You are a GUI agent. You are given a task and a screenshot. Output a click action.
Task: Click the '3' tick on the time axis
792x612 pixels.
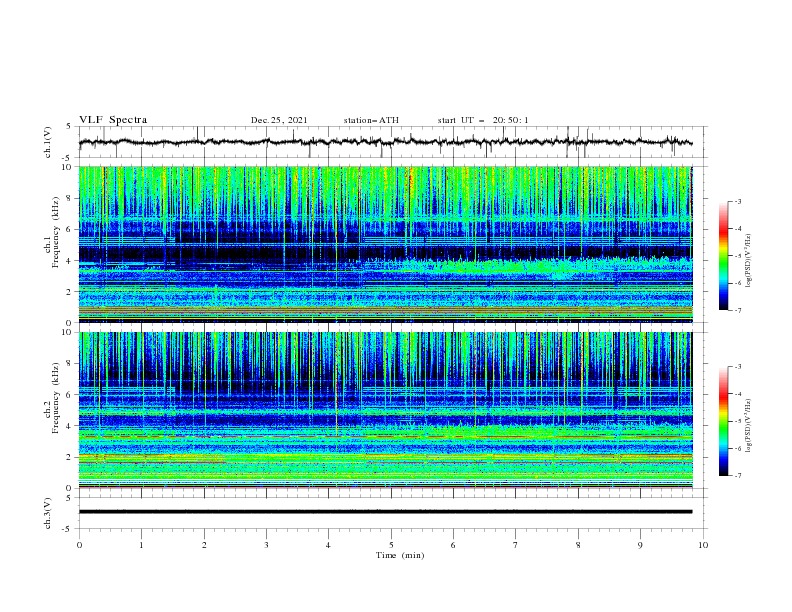point(266,545)
